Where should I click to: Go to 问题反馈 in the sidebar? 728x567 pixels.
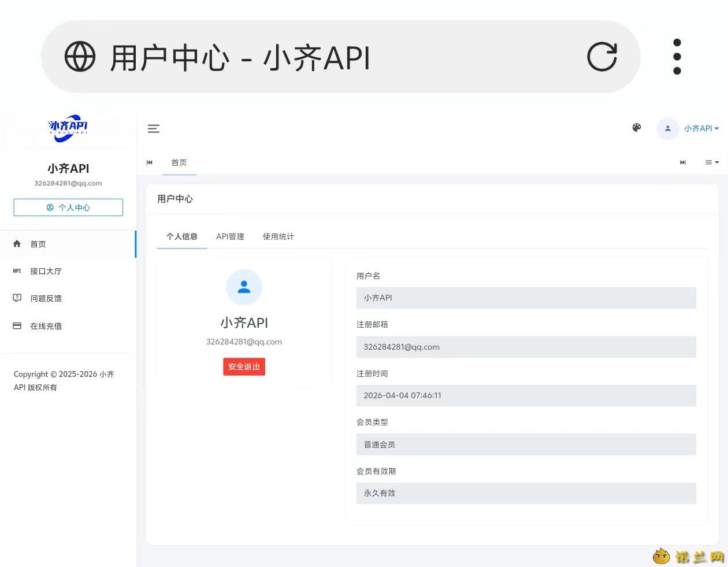(68, 298)
